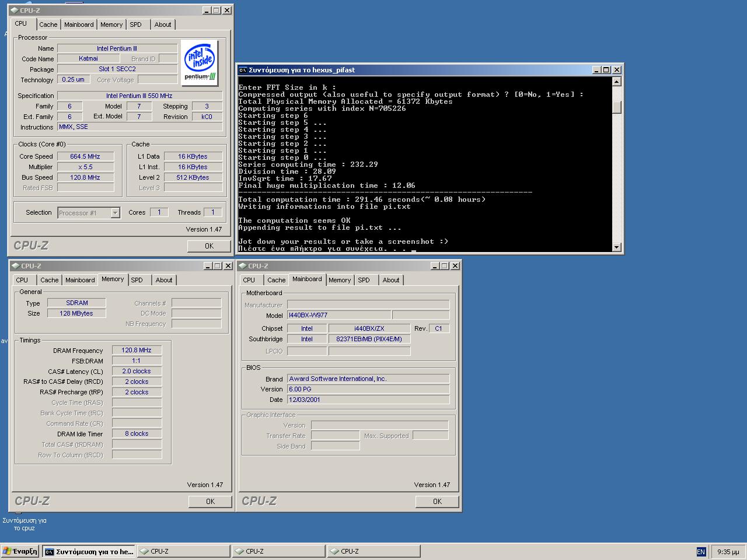Activate the first CPU-Z taskbar button

click(x=183, y=551)
